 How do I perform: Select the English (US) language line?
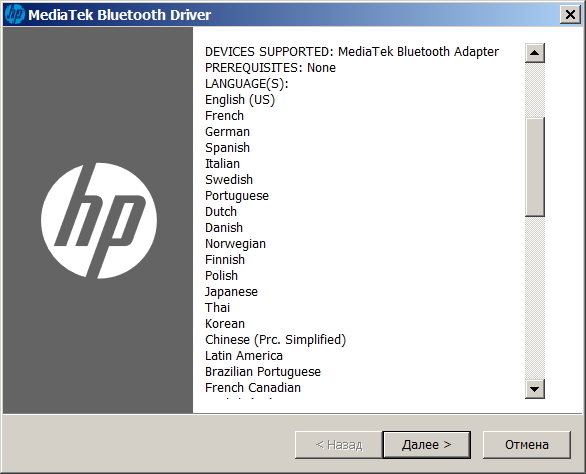point(240,100)
